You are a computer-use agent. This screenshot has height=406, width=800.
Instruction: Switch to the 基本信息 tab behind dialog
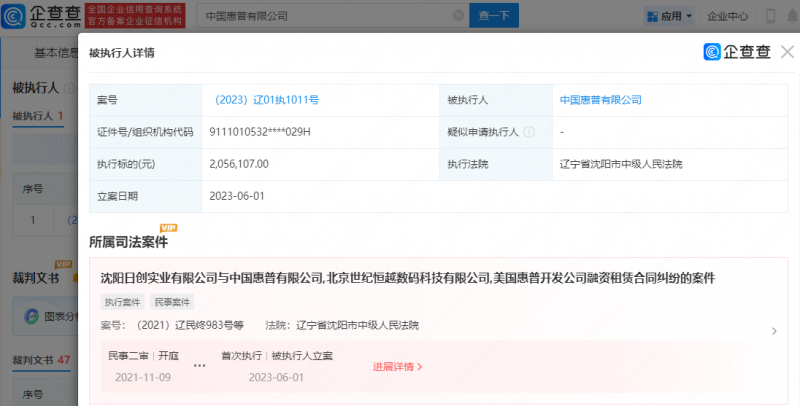click(56, 53)
